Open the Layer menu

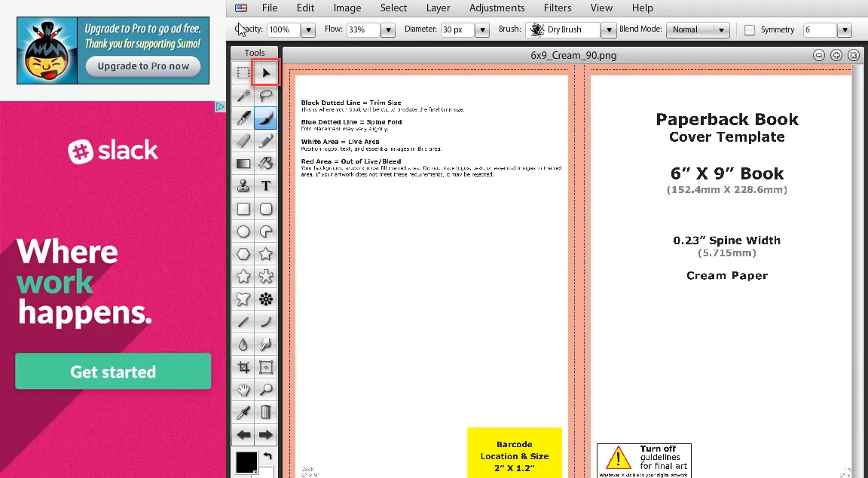point(438,8)
